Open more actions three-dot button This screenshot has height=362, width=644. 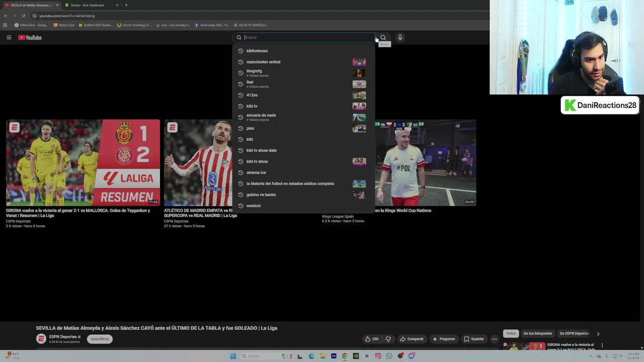pyautogui.click(x=494, y=339)
